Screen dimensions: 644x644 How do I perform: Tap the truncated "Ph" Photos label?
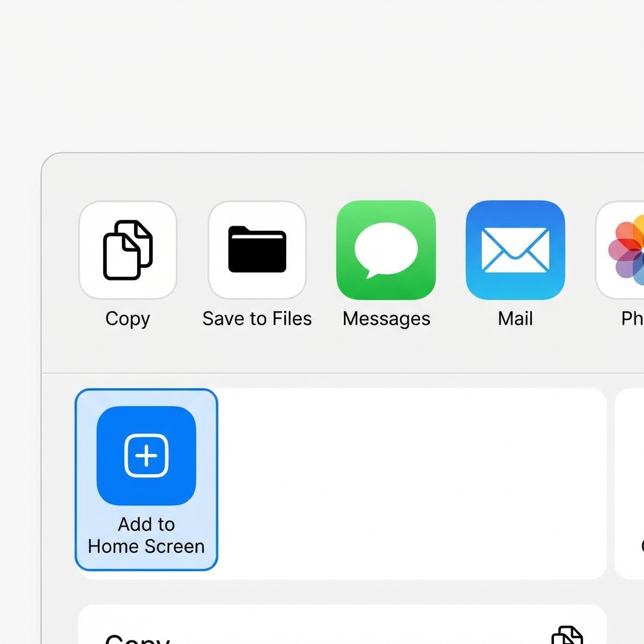click(x=632, y=319)
